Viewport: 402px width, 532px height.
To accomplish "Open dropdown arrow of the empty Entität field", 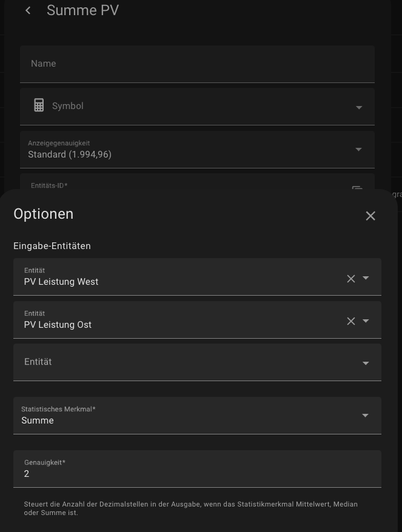I will 366,363.
